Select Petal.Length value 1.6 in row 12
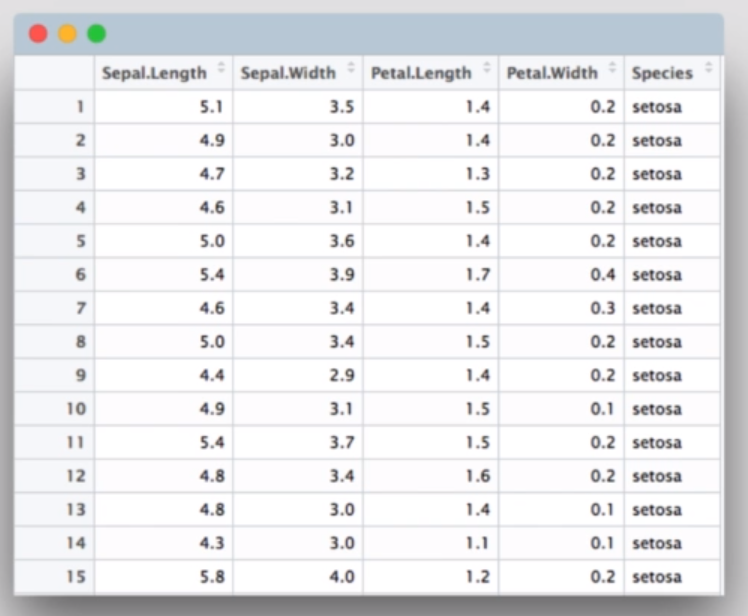The height and width of the screenshot is (616, 748). [431, 476]
